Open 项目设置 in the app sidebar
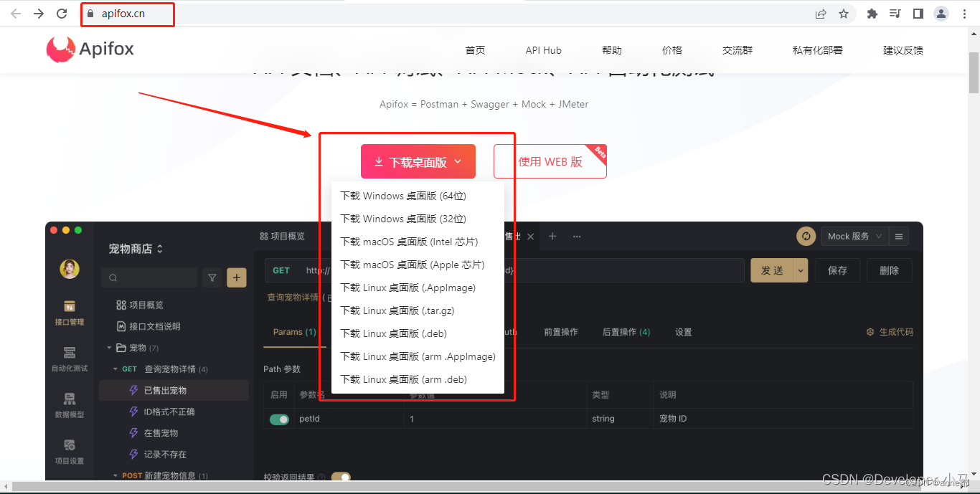 70,452
